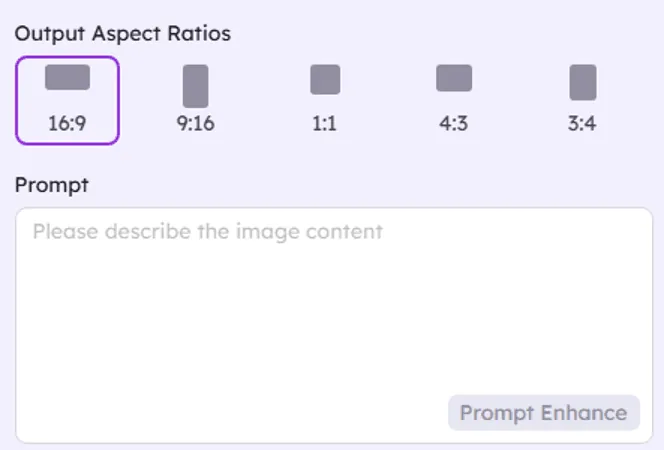Image resolution: width=664 pixels, height=450 pixels.
Task: Select the 16:9 ratio label text
Action: click(67, 125)
